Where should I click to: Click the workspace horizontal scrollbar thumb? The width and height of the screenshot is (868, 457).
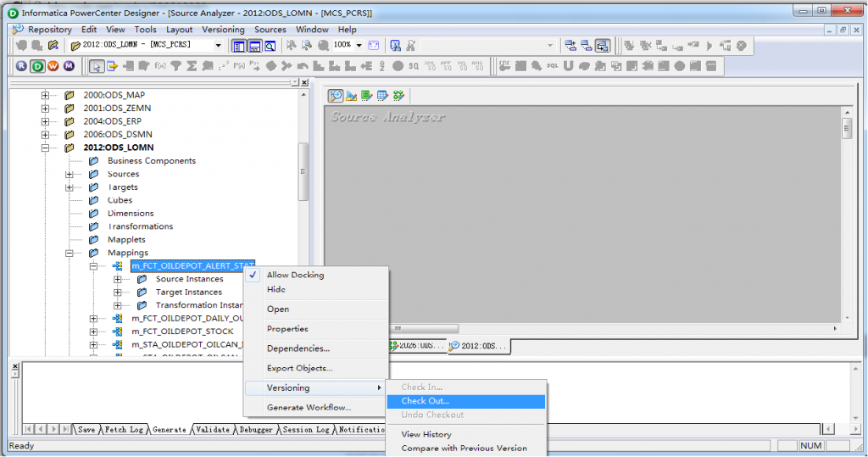424,328
